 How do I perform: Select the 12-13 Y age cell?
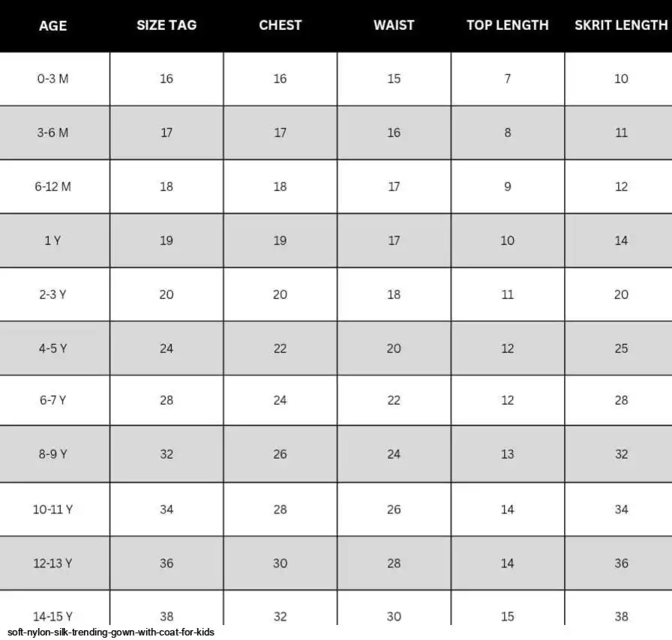(x=52, y=563)
